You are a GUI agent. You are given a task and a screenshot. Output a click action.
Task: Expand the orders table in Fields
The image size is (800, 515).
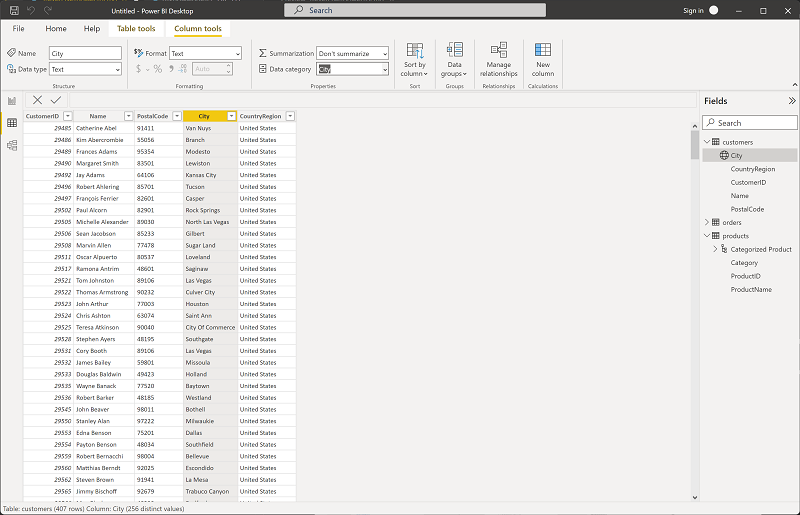click(707, 222)
